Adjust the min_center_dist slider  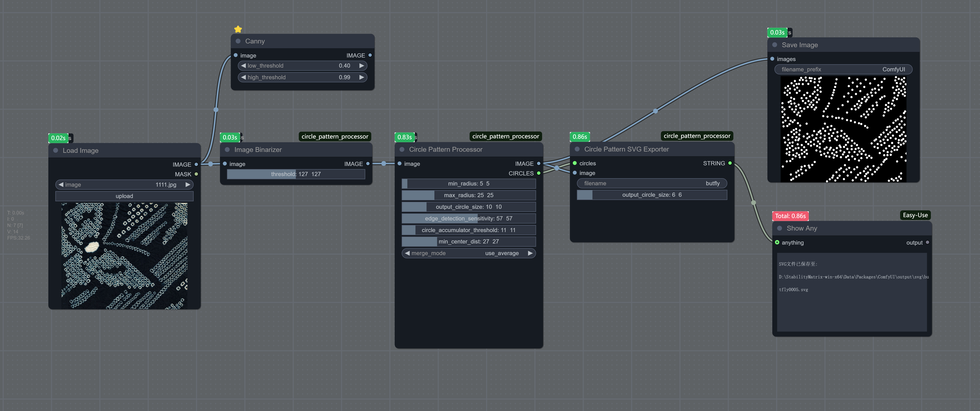(469, 242)
